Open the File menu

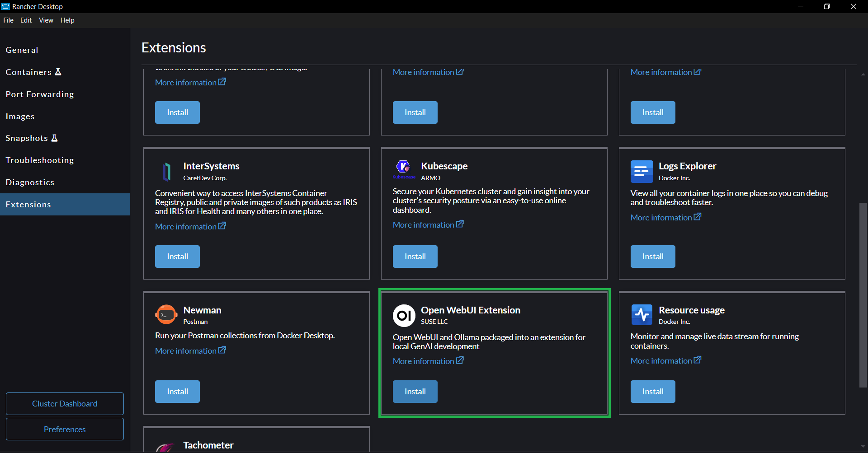[x=8, y=20]
